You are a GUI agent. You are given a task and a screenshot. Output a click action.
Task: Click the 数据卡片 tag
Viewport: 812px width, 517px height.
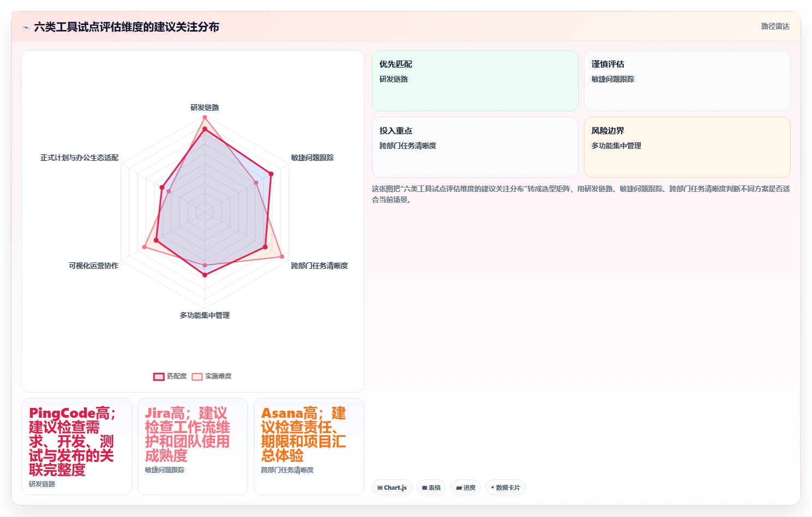506,488
